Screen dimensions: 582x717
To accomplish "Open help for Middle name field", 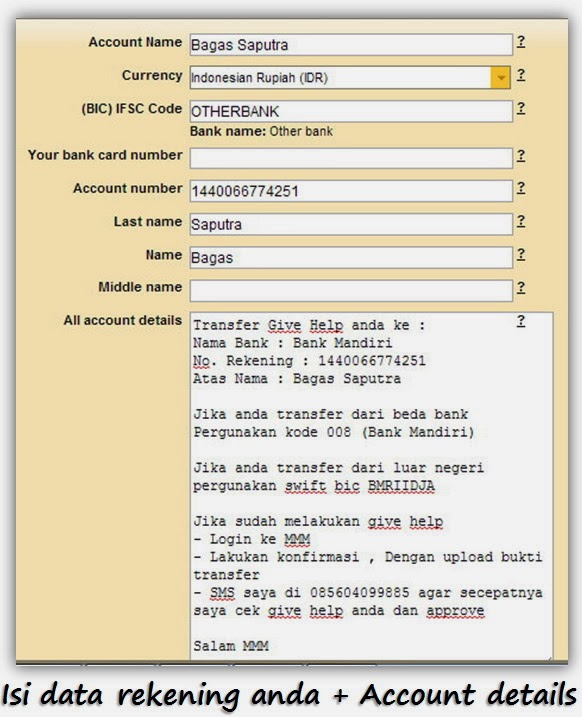I will (521, 288).
